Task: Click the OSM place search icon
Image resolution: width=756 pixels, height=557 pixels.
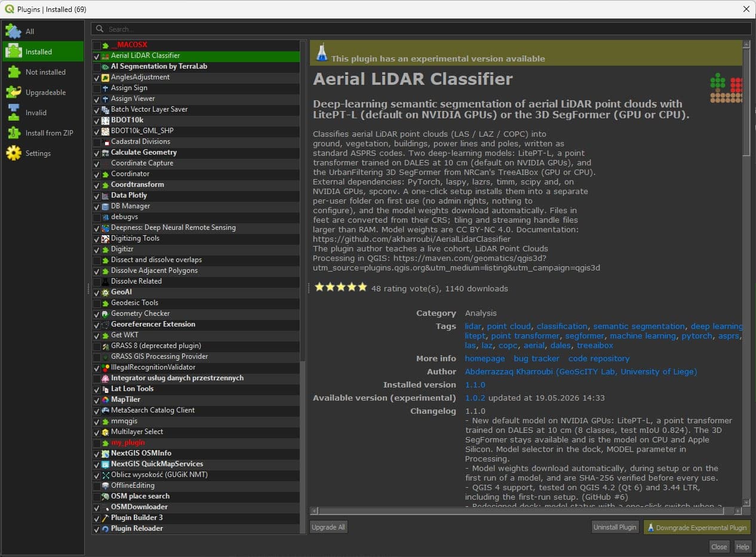Action: pos(106,496)
